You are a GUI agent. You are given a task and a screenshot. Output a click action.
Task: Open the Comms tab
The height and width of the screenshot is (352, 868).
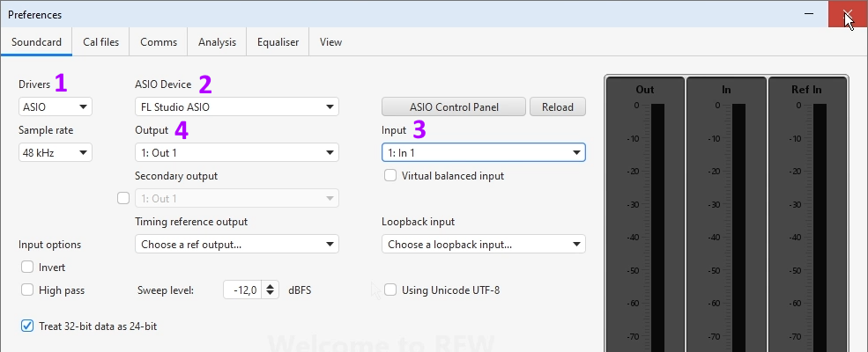(x=159, y=41)
